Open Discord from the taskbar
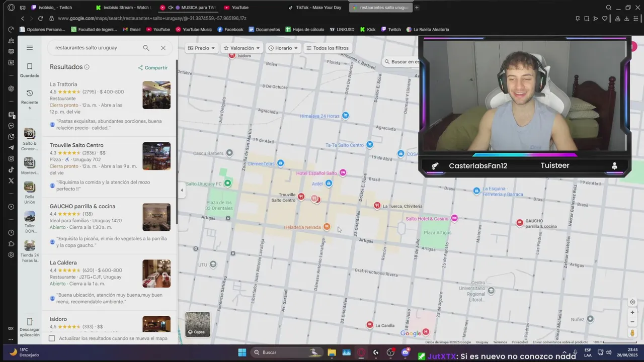This screenshot has width=644, height=362. [405, 352]
